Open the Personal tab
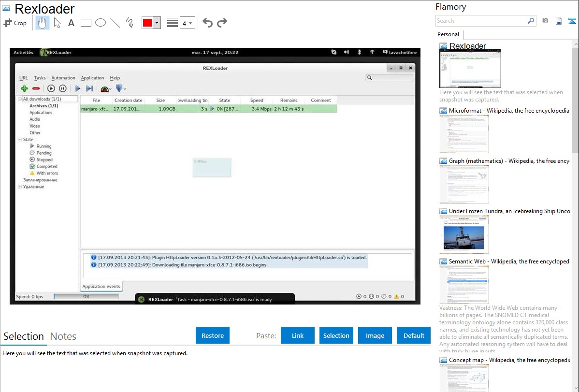This screenshot has width=579, height=392. tap(448, 34)
